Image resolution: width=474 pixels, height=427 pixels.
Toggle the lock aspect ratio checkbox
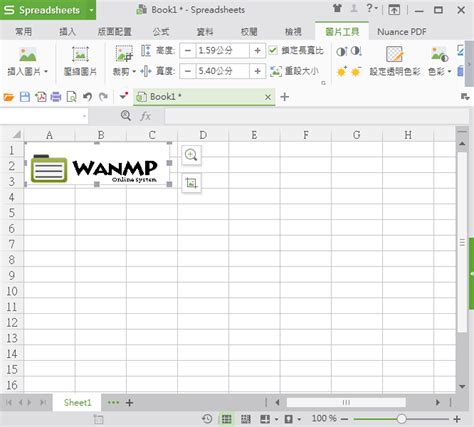[273, 50]
